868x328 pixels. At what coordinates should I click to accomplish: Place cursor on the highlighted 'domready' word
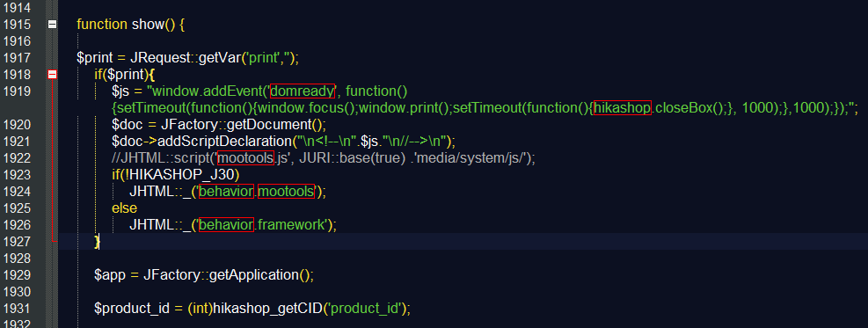pos(303,91)
